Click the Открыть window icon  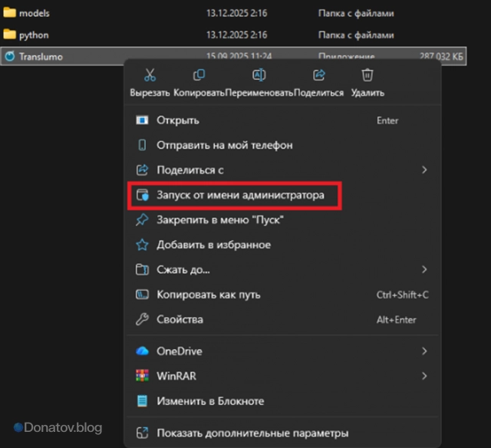[x=142, y=120]
